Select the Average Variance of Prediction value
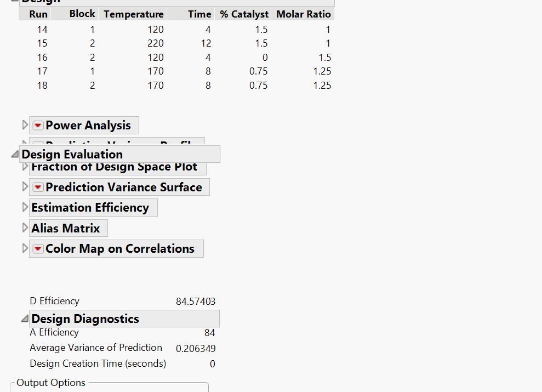The image size is (542, 392). coord(196,349)
